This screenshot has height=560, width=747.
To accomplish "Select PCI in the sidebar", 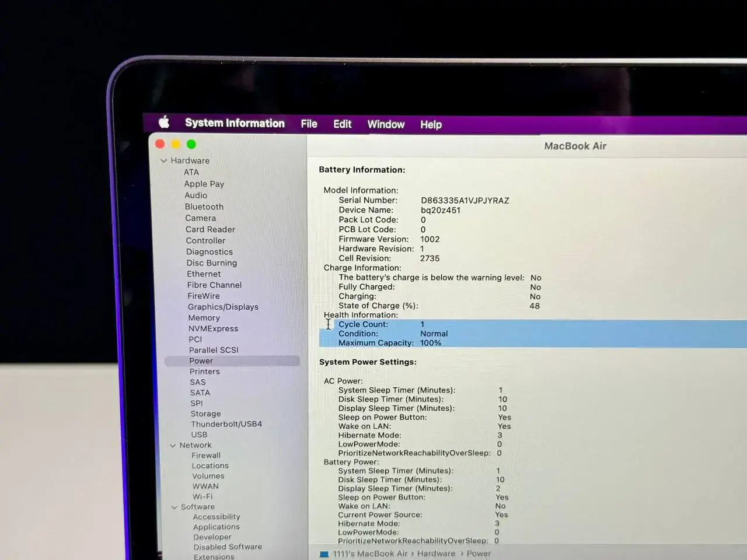I will [x=196, y=339].
